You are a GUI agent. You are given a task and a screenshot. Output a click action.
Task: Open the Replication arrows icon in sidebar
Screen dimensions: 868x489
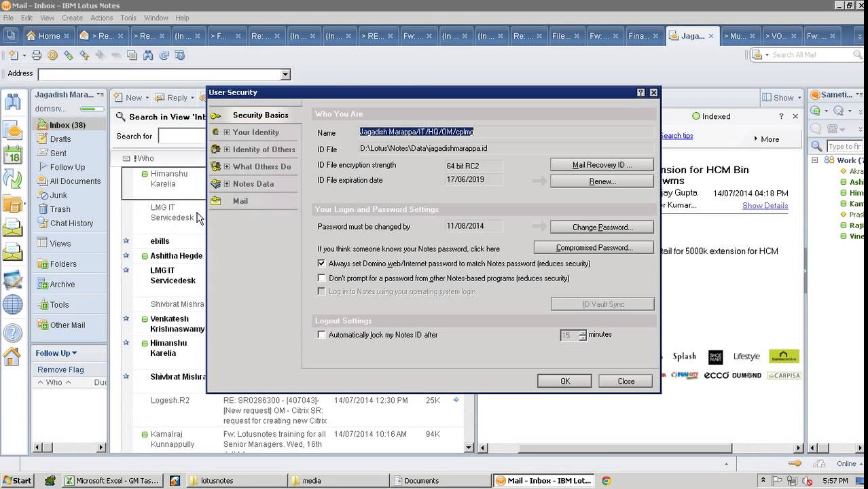click(12, 179)
